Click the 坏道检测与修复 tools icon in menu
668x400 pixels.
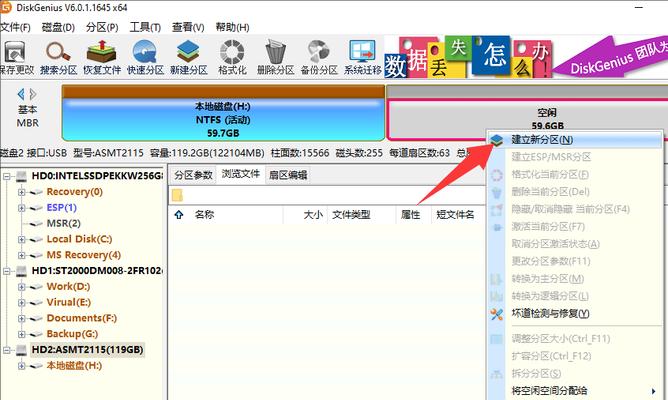pyautogui.click(x=497, y=314)
